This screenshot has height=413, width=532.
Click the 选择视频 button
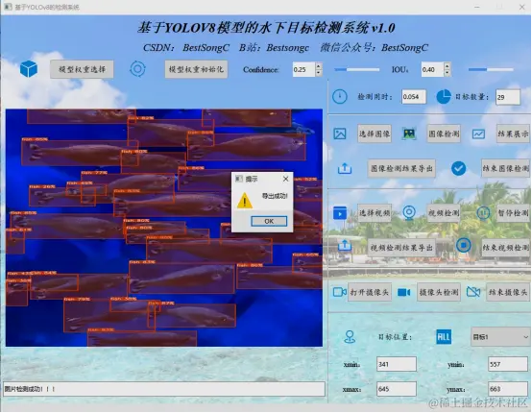375,213
